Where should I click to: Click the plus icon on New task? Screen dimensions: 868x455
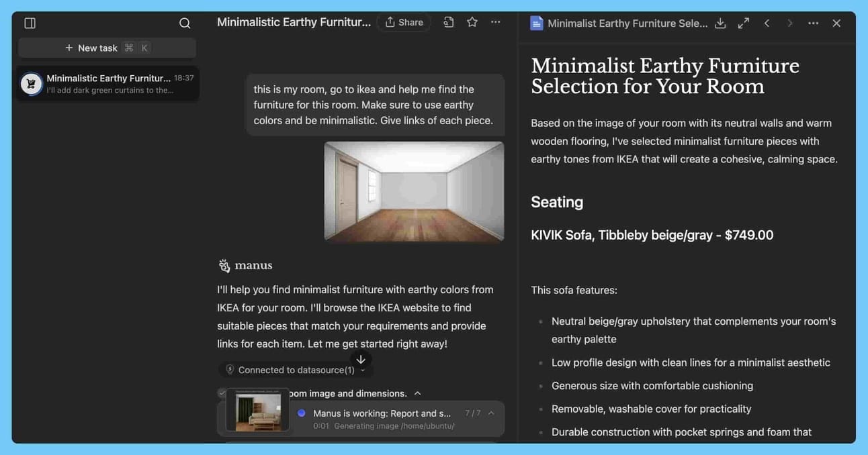click(x=69, y=48)
